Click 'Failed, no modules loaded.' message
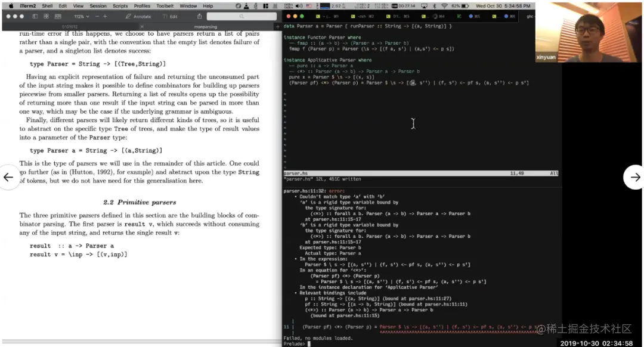 pos(318,338)
